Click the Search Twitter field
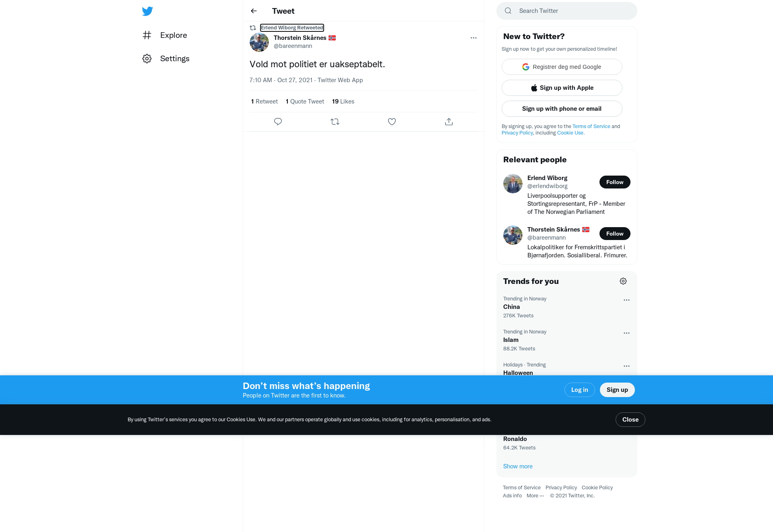The width and height of the screenshot is (773, 532). pyautogui.click(x=567, y=11)
